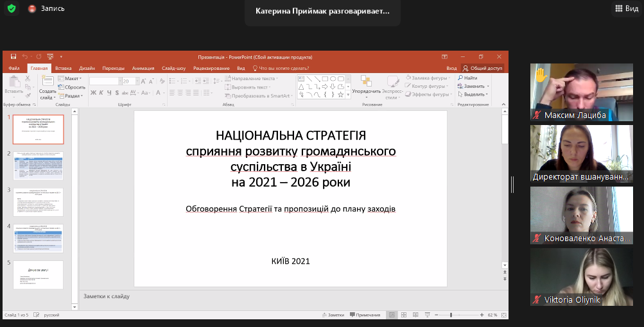Open the Вставка ribbon tab

[64, 68]
